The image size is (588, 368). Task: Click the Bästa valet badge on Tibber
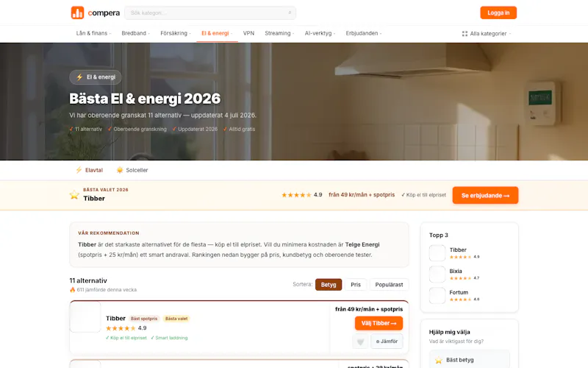pos(176,319)
